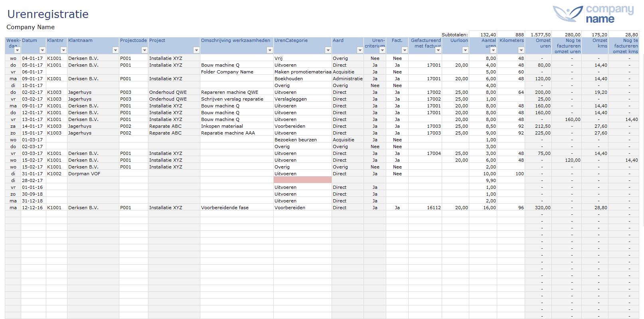The height and width of the screenshot is (319, 644).
Task: Click the Nog te factureren omzet kms header
Action: click(x=624, y=46)
